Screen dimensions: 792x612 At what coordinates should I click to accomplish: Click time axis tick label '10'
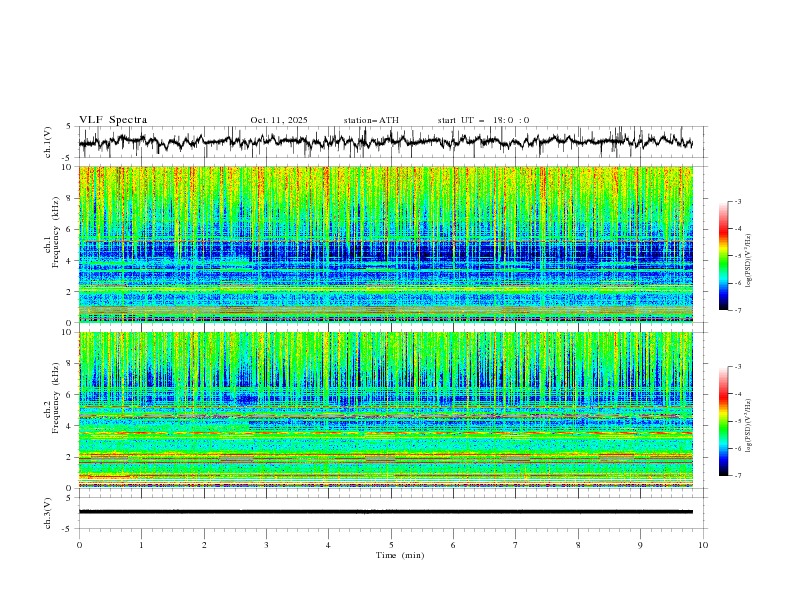pos(703,545)
